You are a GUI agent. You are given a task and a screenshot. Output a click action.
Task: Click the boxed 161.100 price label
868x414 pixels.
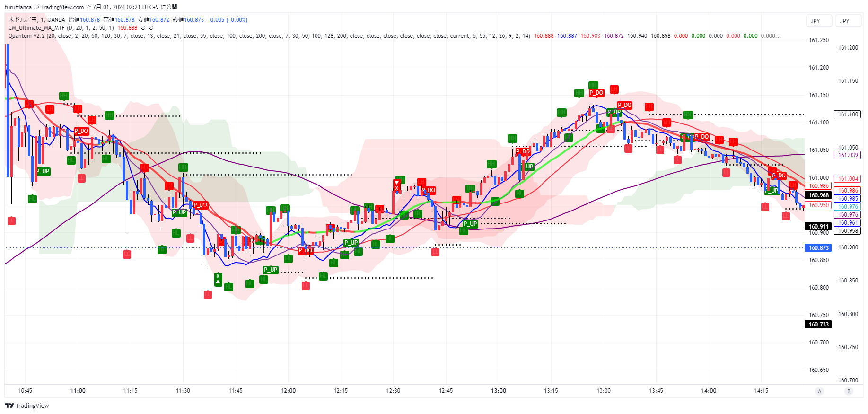(x=848, y=115)
